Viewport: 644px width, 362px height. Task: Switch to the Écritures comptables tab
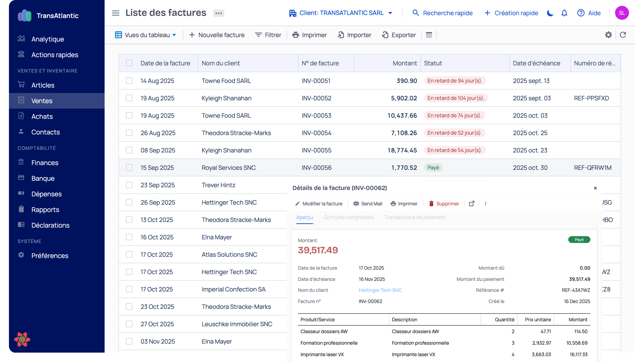[349, 217]
